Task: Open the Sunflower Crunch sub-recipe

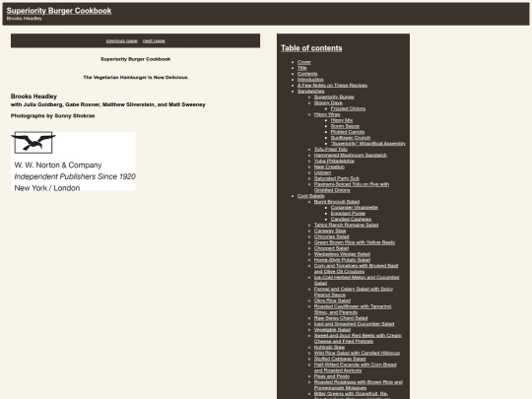Action: (351, 138)
